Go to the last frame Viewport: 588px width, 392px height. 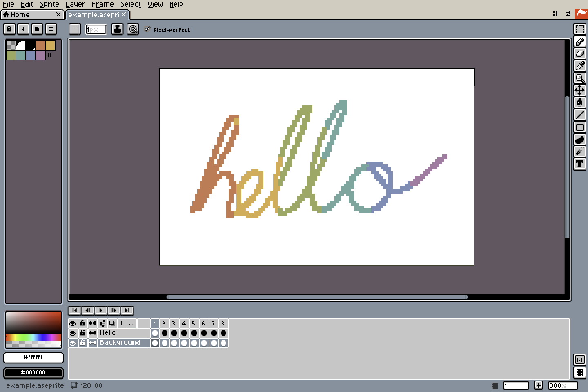point(127,310)
